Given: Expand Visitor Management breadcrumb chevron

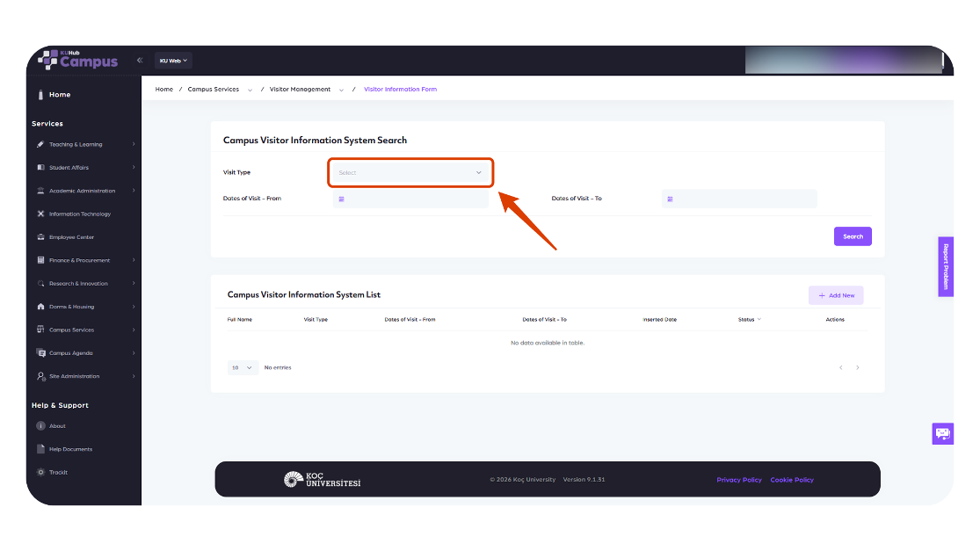Looking at the screenshot, I should pos(341,90).
